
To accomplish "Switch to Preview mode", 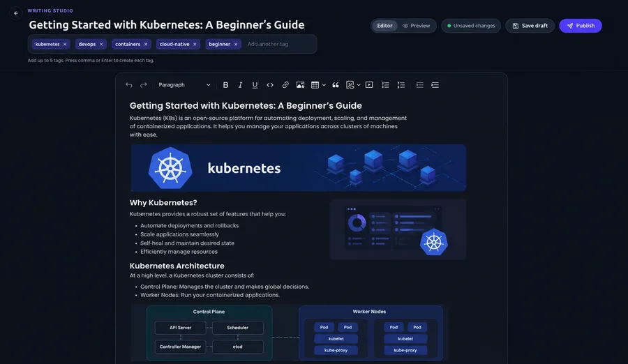I will 416,26.
